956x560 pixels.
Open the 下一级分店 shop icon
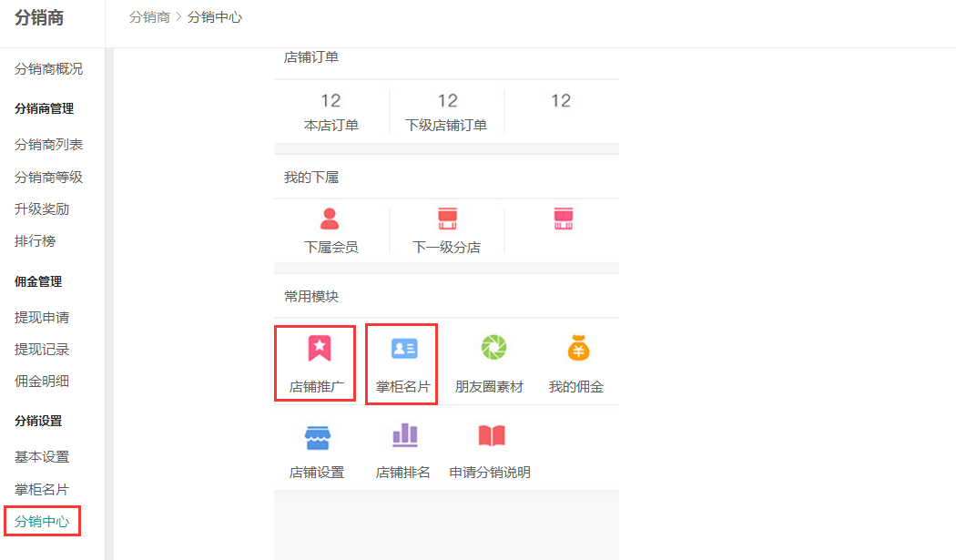point(446,219)
